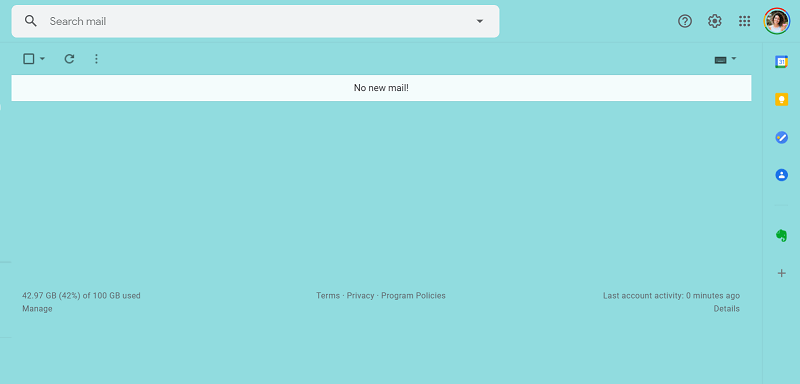Viewport: 800px width, 384px height.
Task: Open Contacts side panel icon
Action: coord(781,175)
